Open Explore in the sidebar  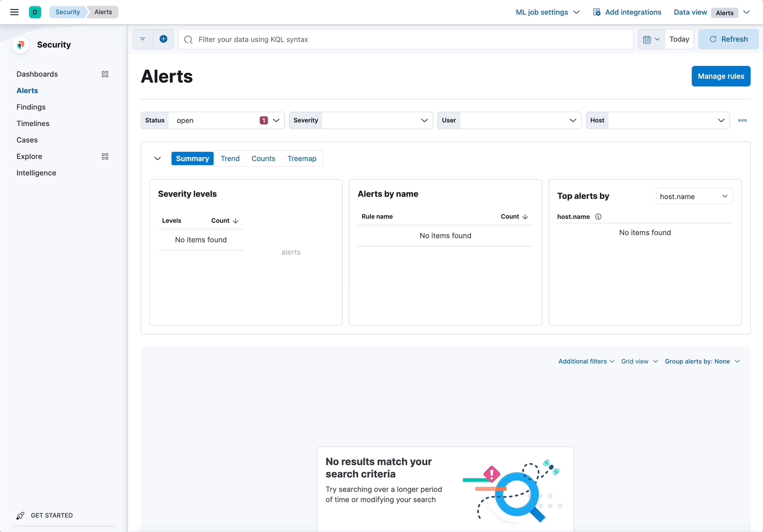pos(29,156)
